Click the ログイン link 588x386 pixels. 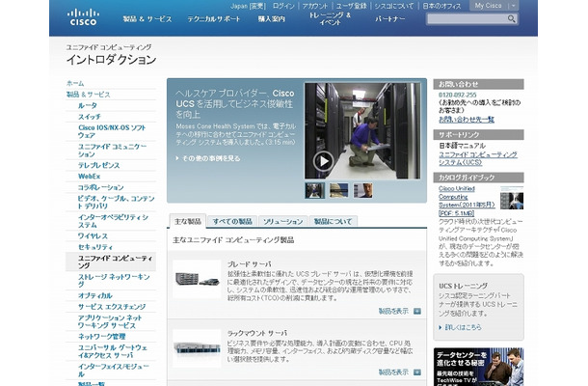pos(283,6)
